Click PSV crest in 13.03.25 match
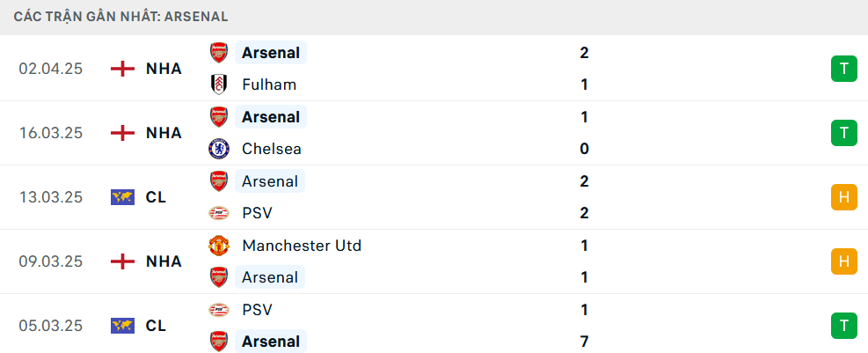The width and height of the screenshot is (868, 353). coord(218,213)
